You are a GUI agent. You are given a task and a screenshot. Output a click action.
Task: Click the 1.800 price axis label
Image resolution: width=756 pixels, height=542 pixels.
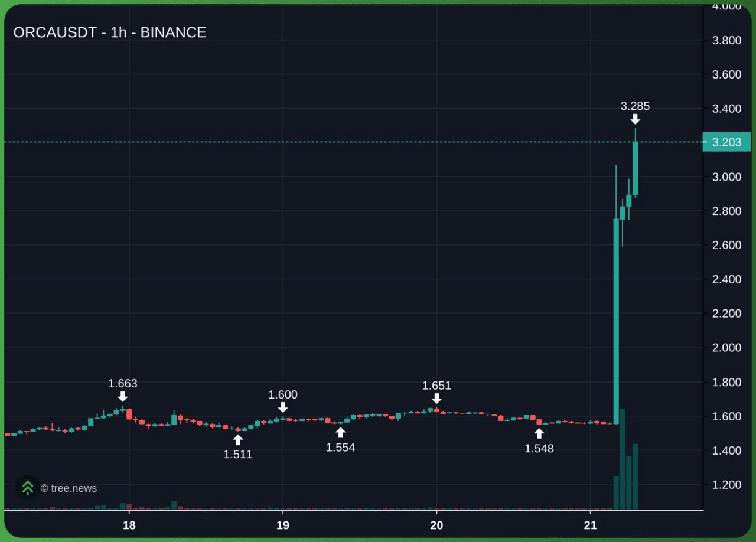click(x=726, y=382)
